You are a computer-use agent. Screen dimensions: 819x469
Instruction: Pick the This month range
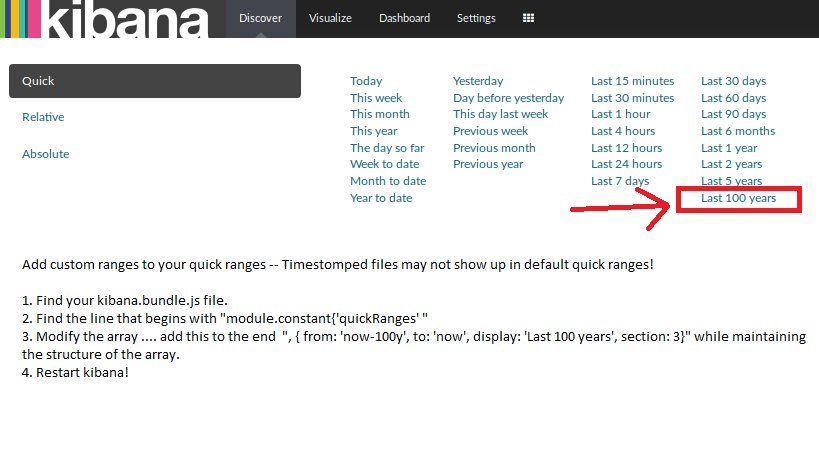click(x=380, y=114)
